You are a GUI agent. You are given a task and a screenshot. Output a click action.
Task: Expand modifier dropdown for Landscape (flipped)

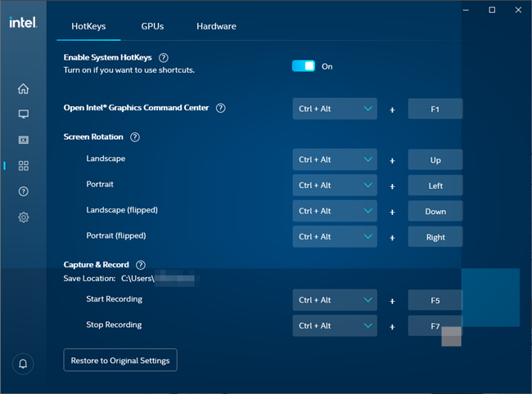(x=335, y=211)
